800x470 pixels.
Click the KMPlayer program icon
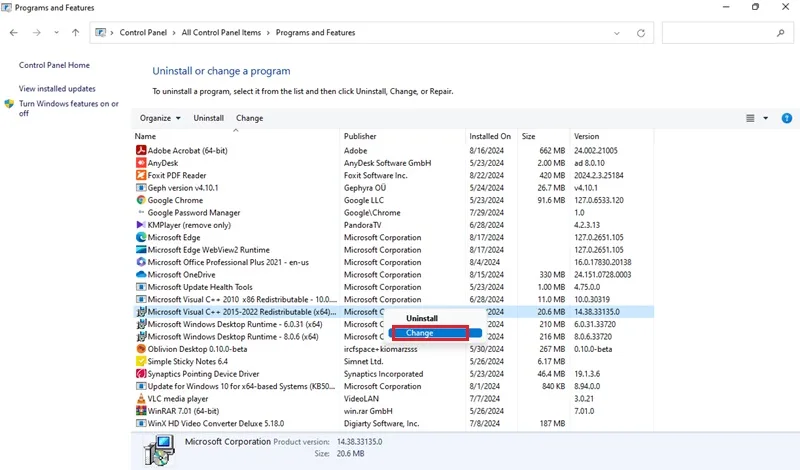coord(141,225)
